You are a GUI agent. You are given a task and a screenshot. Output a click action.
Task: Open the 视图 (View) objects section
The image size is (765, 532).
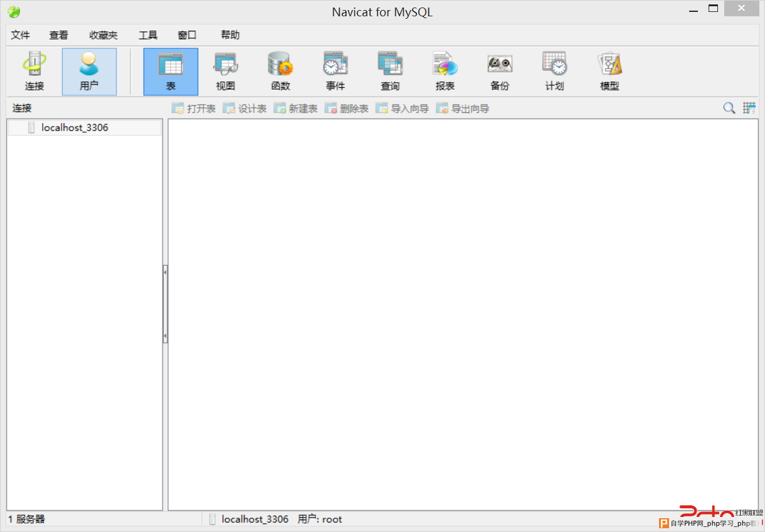(226, 71)
